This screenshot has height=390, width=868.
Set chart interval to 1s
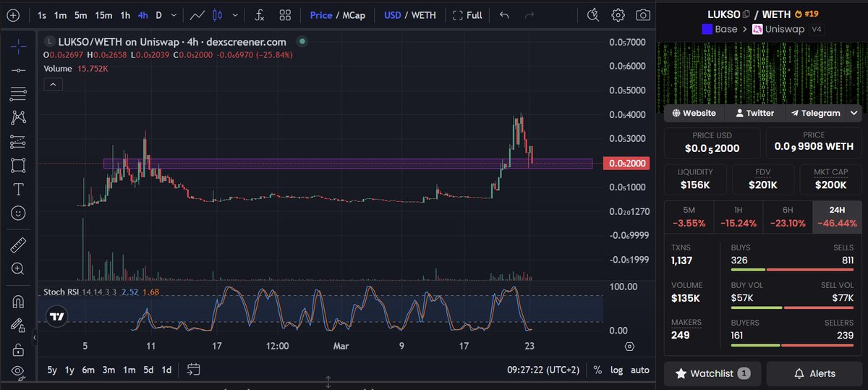tap(42, 14)
